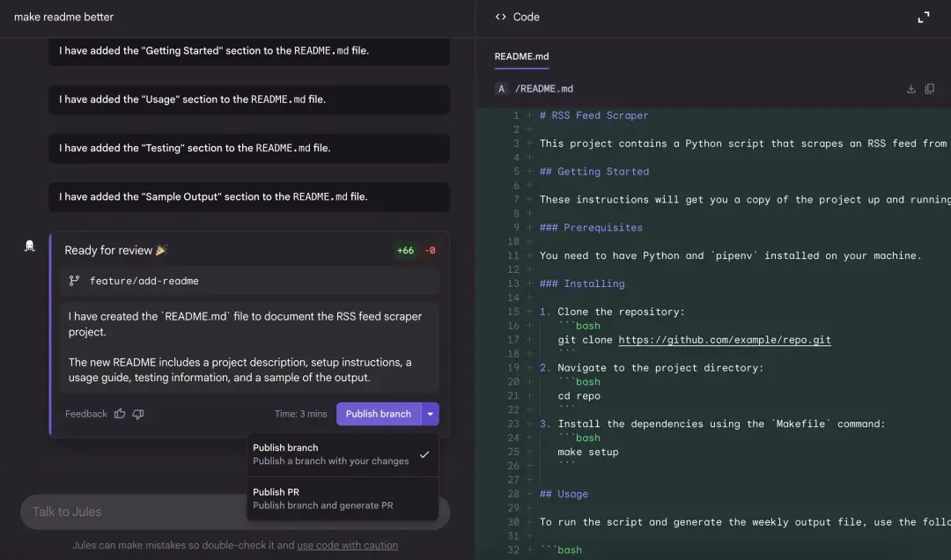Viewport: 951px width, 560px height.
Task: Click the '1. Clone the repository:' line
Action: (x=612, y=312)
